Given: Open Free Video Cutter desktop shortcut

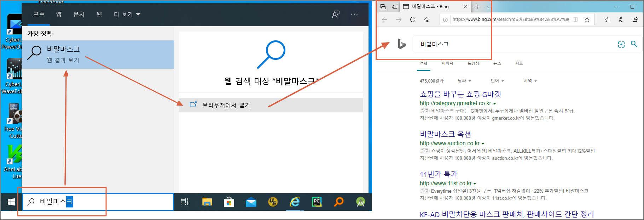Looking at the screenshot, I should (13, 121).
